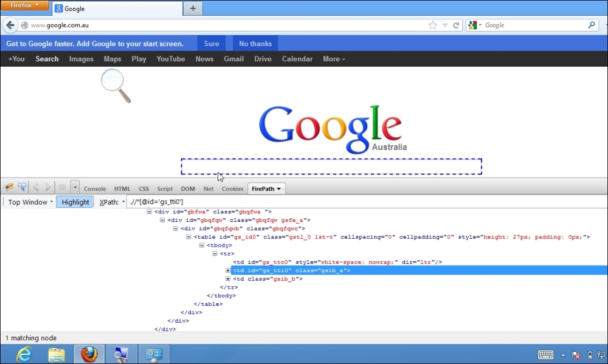Collapse the tbody node
This screenshot has height=364, width=608.
[202, 245]
